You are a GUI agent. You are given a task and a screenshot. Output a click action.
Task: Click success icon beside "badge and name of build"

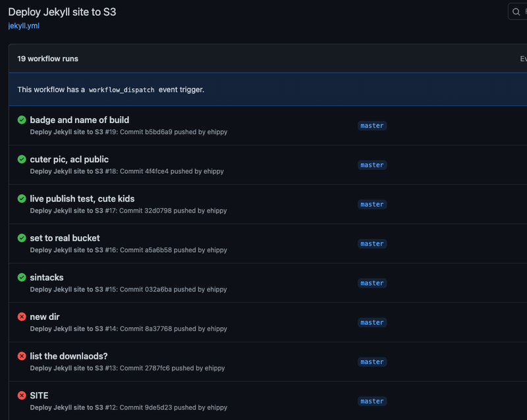click(20, 120)
